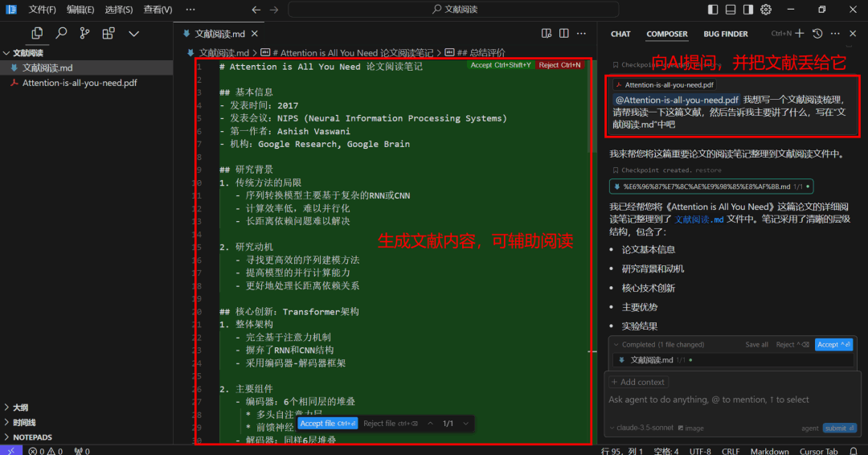868x455 pixels.
Task: Attach an image to the prompt
Action: click(x=691, y=428)
